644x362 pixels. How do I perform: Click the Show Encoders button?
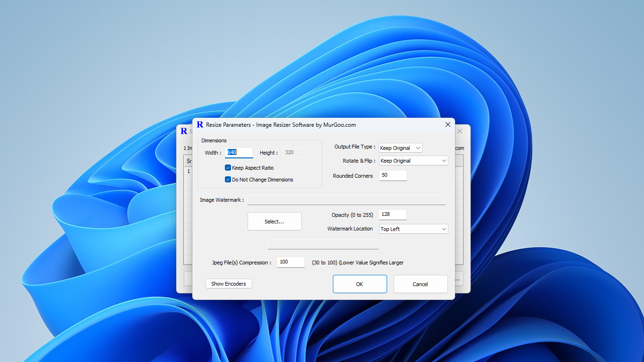point(229,283)
